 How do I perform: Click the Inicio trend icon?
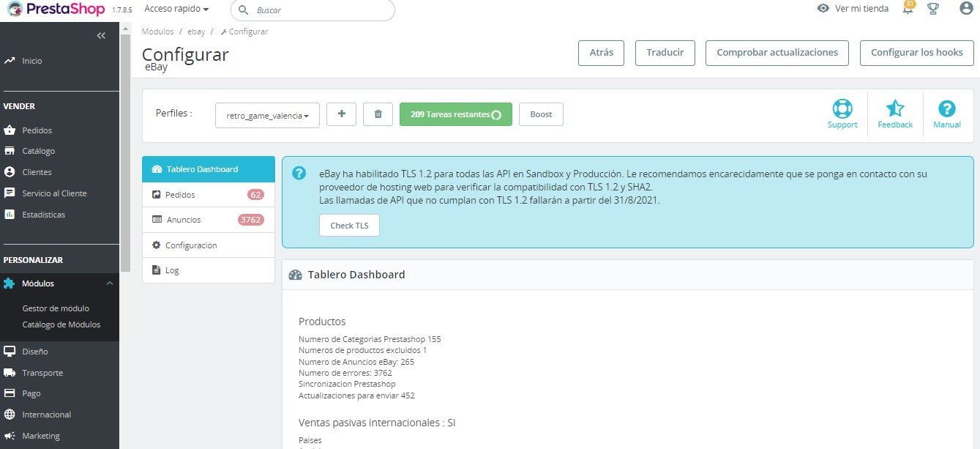pyautogui.click(x=10, y=61)
